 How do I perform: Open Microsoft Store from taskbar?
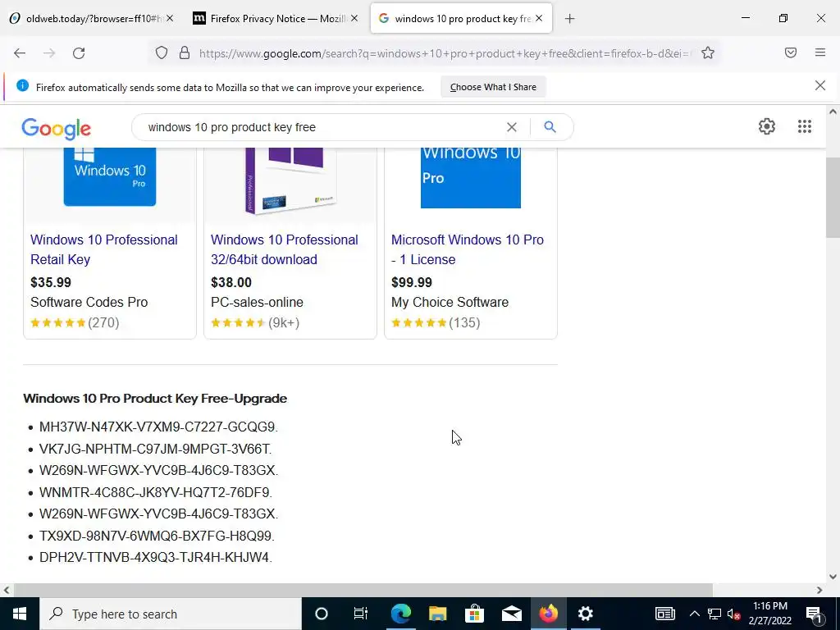pos(475,614)
